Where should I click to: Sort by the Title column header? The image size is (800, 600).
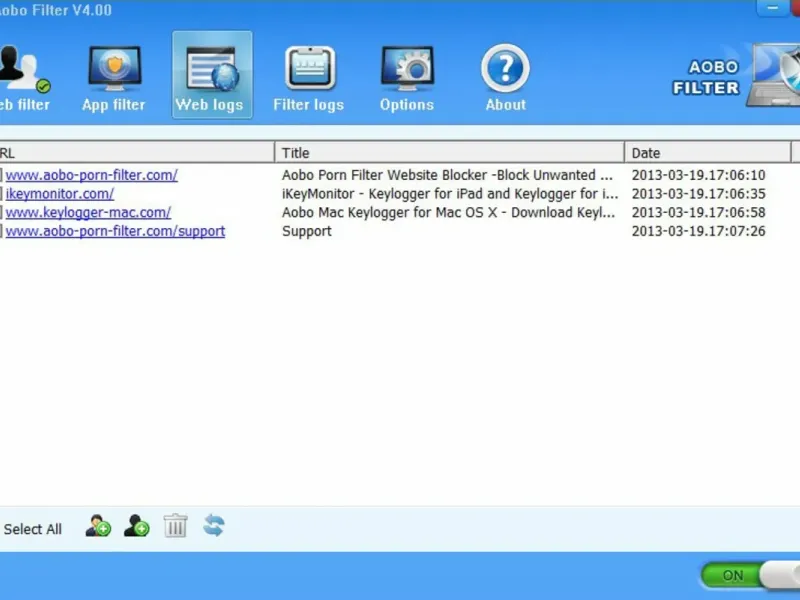(x=449, y=153)
